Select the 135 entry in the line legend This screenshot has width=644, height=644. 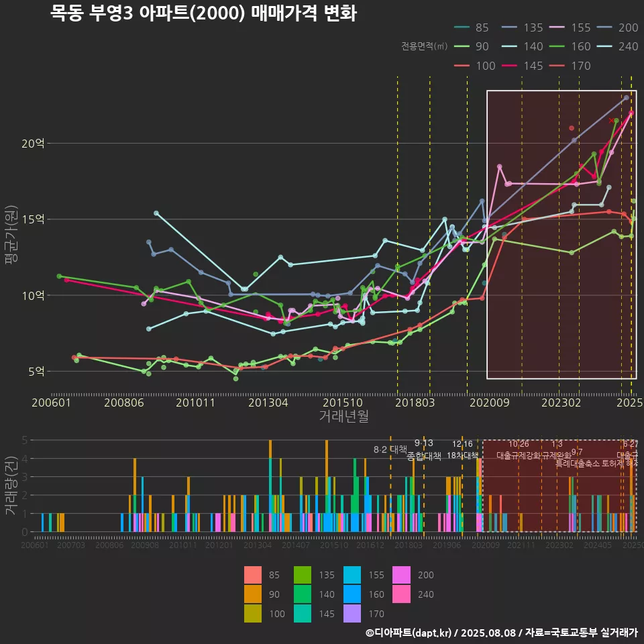click(x=523, y=28)
